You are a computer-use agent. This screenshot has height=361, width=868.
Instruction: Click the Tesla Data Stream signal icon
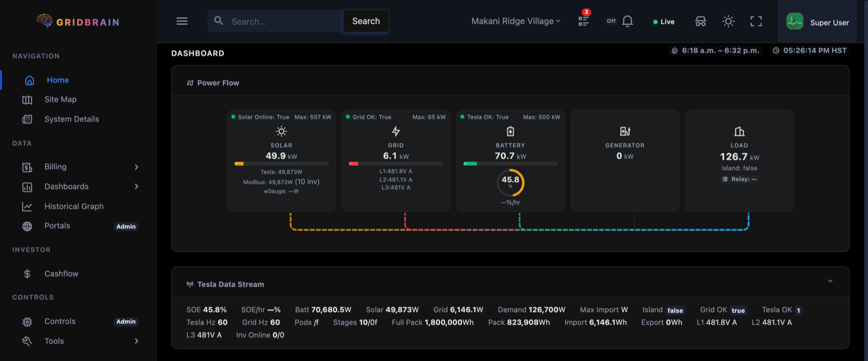click(190, 284)
